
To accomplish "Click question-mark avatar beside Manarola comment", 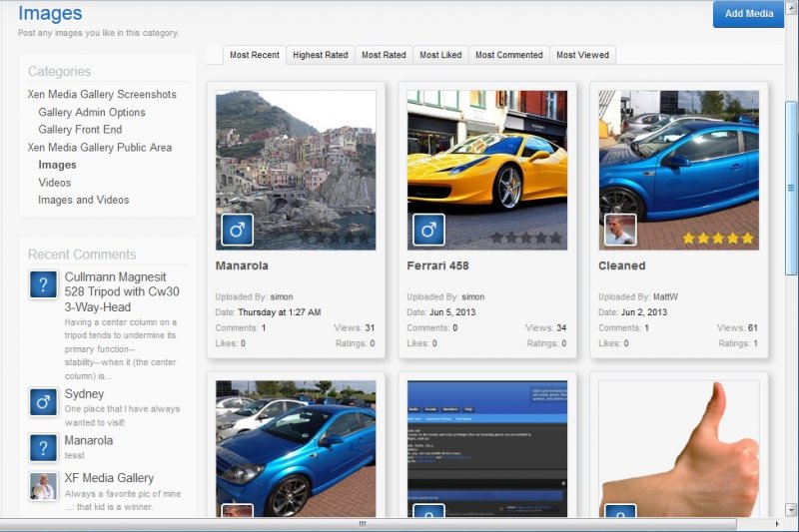I will tap(43, 447).
